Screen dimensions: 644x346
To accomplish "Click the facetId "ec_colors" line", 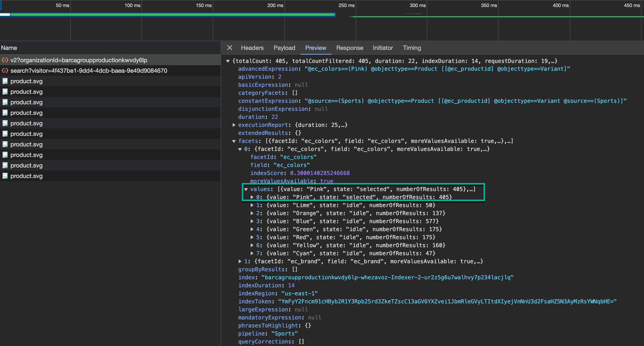I will (283, 157).
